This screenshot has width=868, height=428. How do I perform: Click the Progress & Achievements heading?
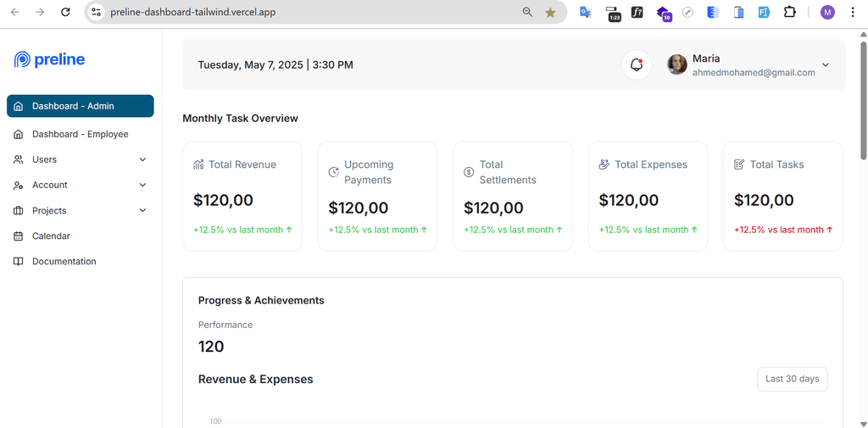click(x=261, y=301)
